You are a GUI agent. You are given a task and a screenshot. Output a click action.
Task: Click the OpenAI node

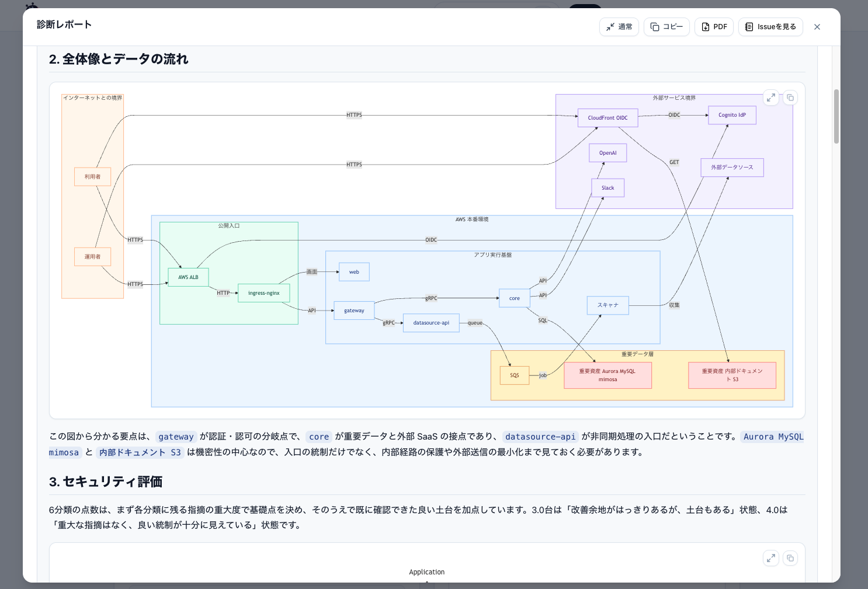608,153
